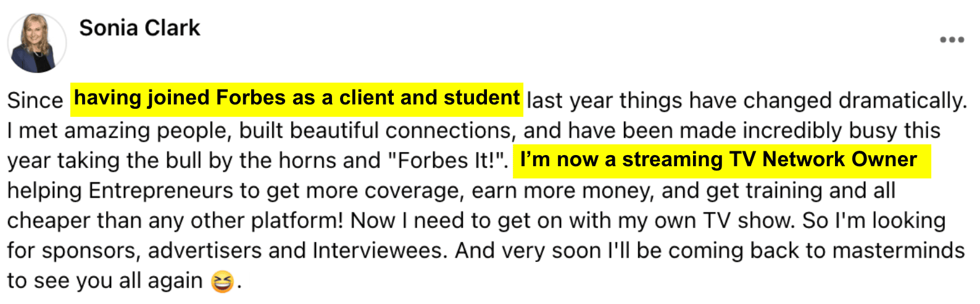Viewport: 980px width, 304px height.
Task: Click the word 'sponsors' in the post
Action: [x=91, y=251]
